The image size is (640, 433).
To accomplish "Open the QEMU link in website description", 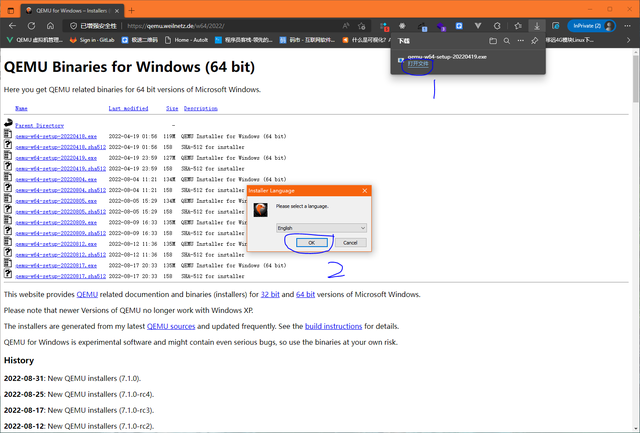I will [87, 294].
